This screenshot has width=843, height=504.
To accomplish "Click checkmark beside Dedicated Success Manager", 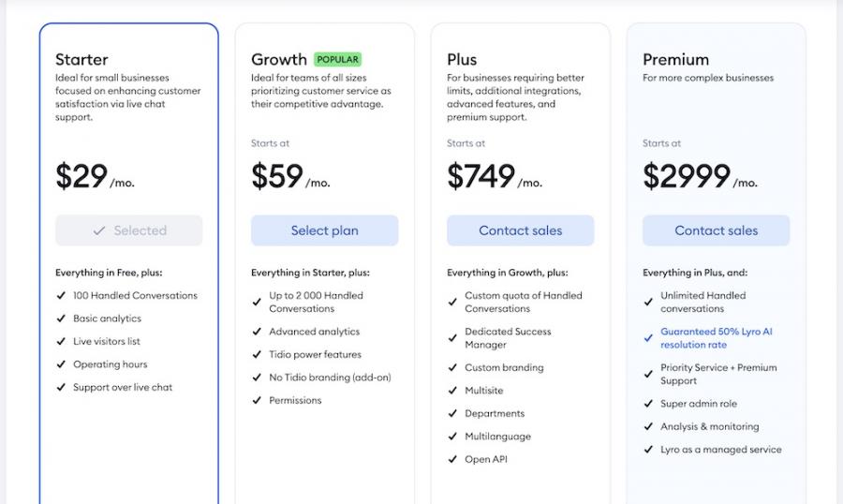I will 451,332.
